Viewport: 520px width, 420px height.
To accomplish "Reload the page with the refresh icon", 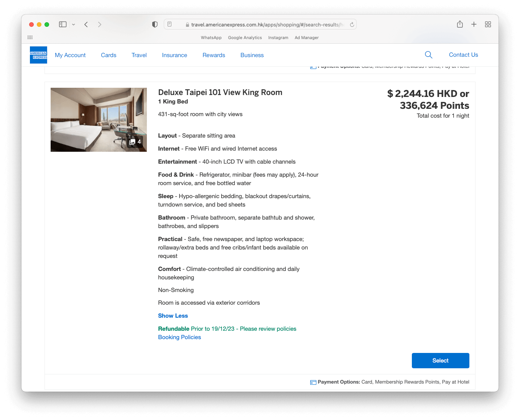I will (x=352, y=25).
